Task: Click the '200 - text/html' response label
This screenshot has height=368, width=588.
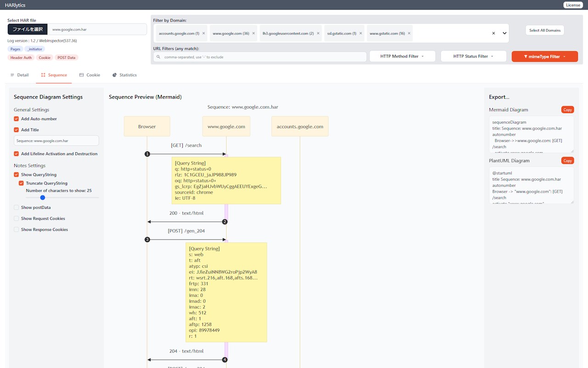Action: [186, 213]
